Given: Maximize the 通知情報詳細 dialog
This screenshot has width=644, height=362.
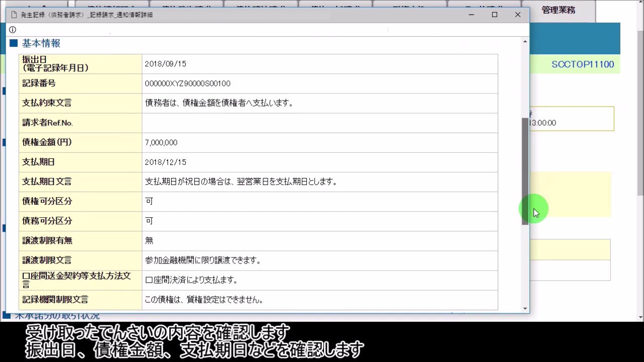Looking at the screenshot, I should (x=494, y=15).
